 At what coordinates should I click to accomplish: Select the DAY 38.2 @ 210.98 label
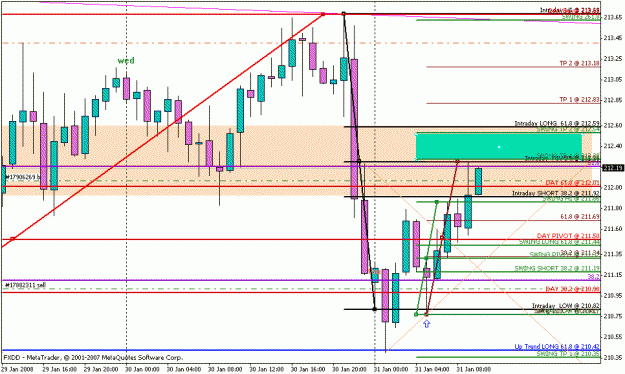pyautogui.click(x=572, y=289)
